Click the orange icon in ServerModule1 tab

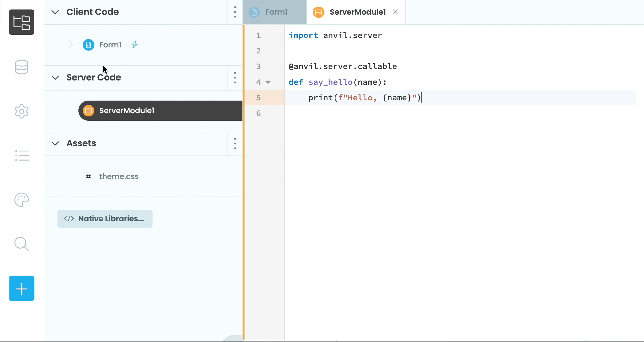319,12
